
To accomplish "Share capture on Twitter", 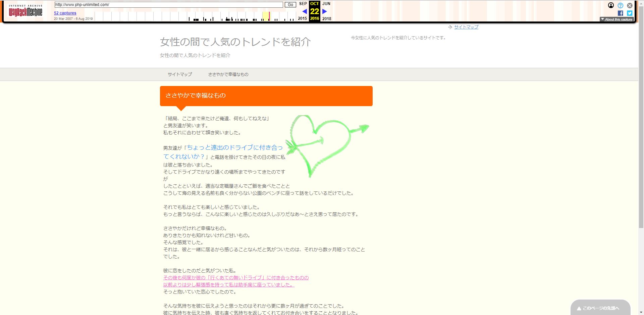I will (x=630, y=13).
